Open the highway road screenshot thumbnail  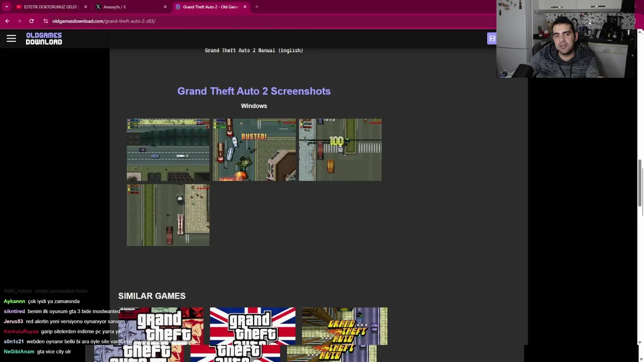pos(168,150)
